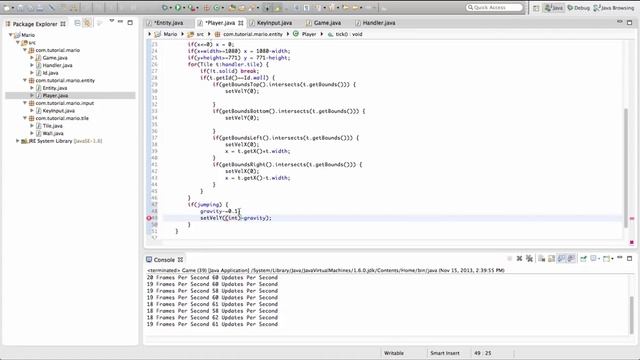Click the Debug bug icon in the toolbar

164,8
